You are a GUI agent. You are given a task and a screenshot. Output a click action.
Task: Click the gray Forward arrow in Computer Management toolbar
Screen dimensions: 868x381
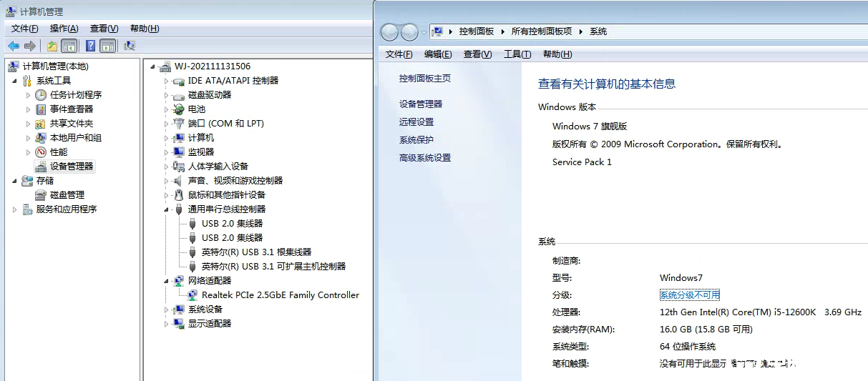point(30,46)
